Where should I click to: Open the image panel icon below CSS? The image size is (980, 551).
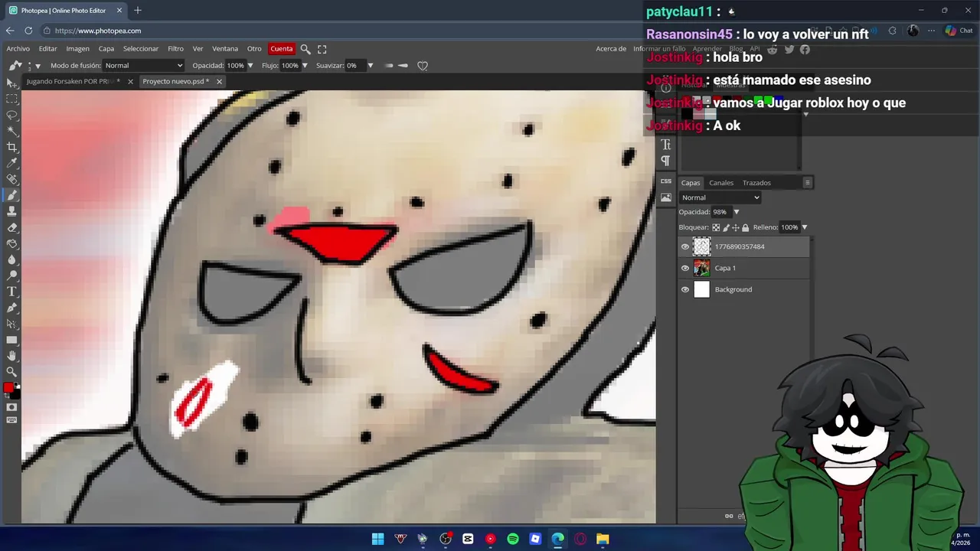(666, 197)
